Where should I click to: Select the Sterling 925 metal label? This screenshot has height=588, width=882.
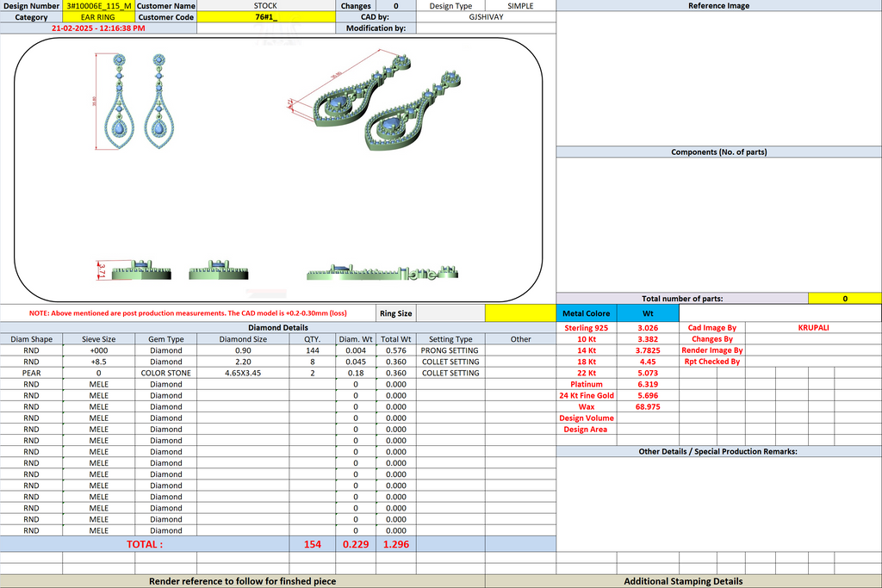coord(586,328)
